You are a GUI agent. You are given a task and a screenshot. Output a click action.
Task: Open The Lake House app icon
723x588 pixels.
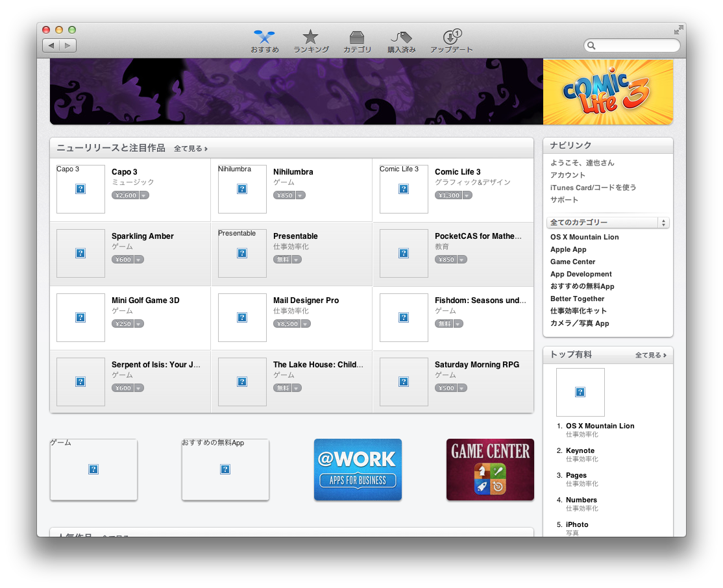click(x=242, y=382)
